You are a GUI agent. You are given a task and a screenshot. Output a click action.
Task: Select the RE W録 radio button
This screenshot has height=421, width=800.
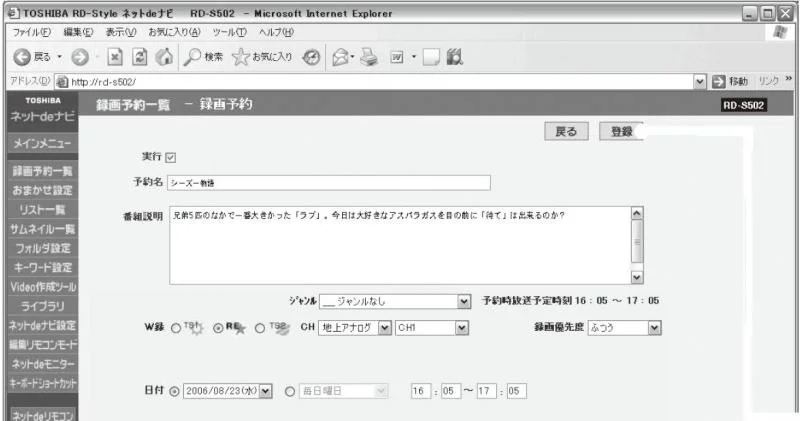click(x=218, y=329)
